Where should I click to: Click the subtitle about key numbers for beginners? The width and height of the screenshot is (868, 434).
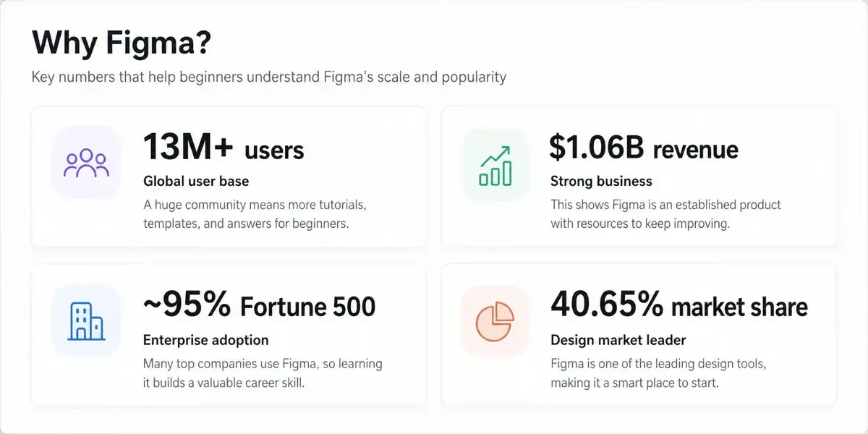(x=269, y=77)
